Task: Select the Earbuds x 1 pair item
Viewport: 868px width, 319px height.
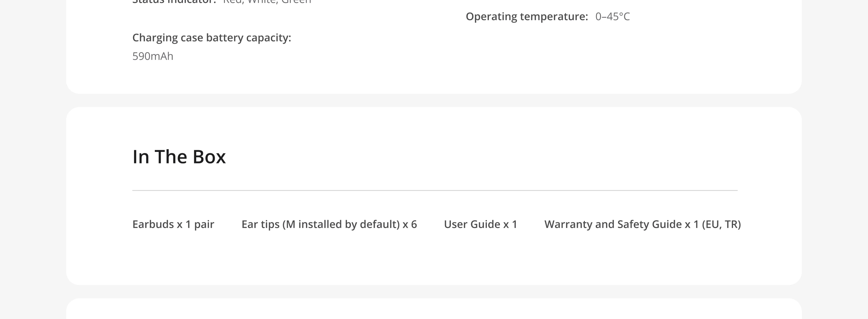Action: click(x=173, y=224)
